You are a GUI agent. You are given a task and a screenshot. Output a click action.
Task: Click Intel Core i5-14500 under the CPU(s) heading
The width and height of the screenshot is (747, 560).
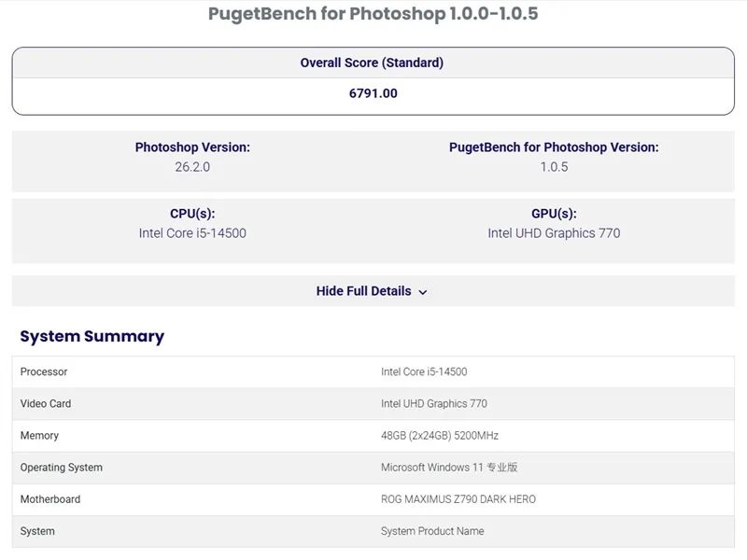pyautogui.click(x=192, y=233)
